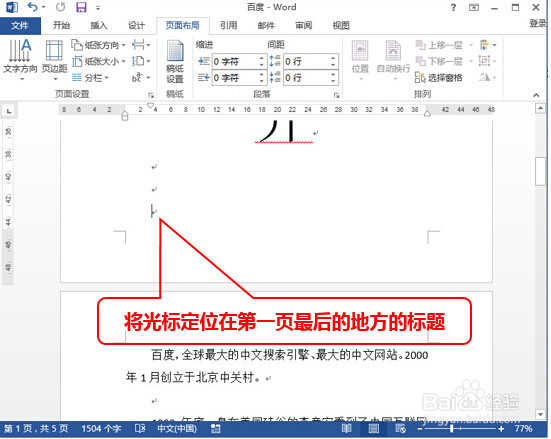Open 页面设置 dialog launcher
This screenshot has height=439, width=551.
click(151, 95)
